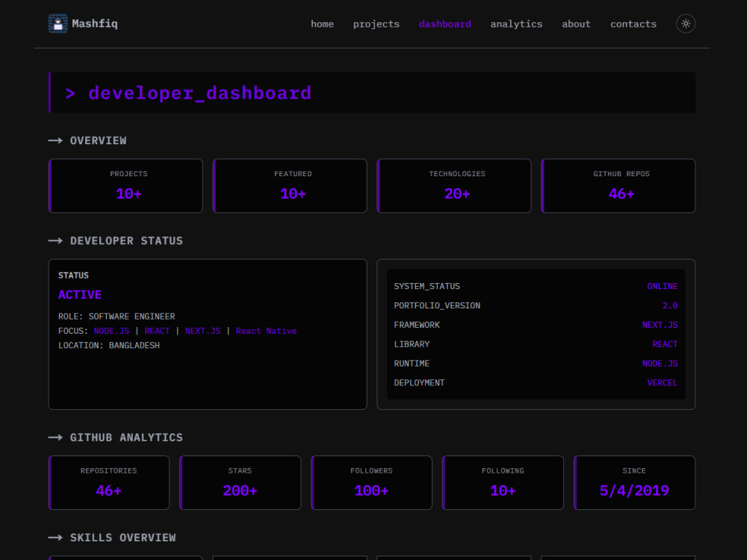Open the contacts nav item

(633, 24)
